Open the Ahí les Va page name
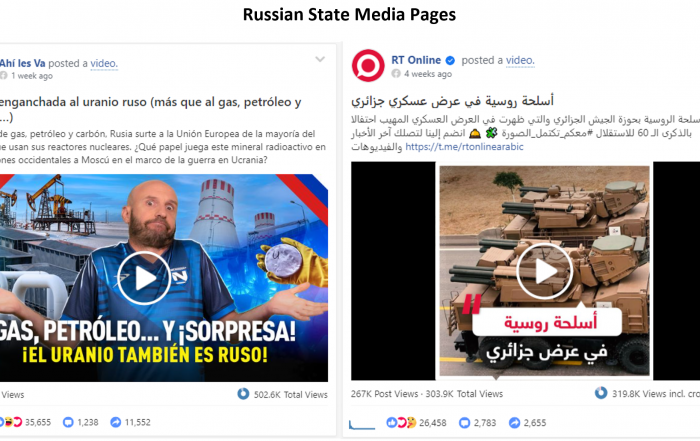Viewport: 700px width, 441px height. coord(22,63)
